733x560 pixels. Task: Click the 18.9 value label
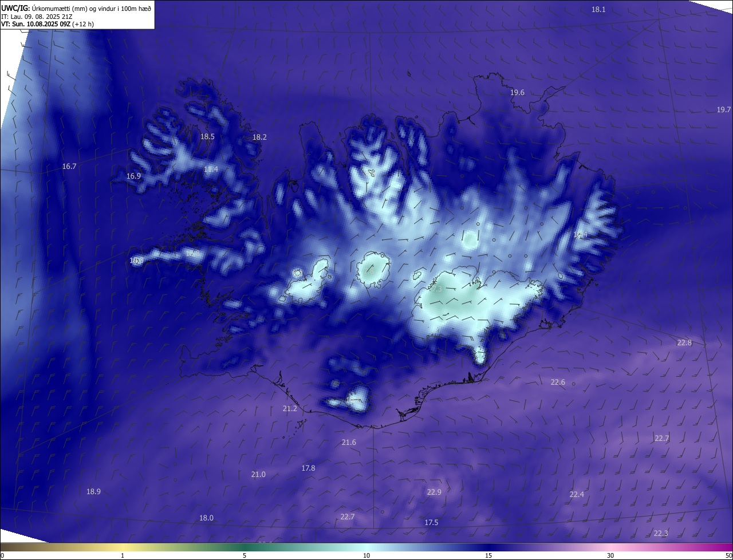pyautogui.click(x=93, y=492)
